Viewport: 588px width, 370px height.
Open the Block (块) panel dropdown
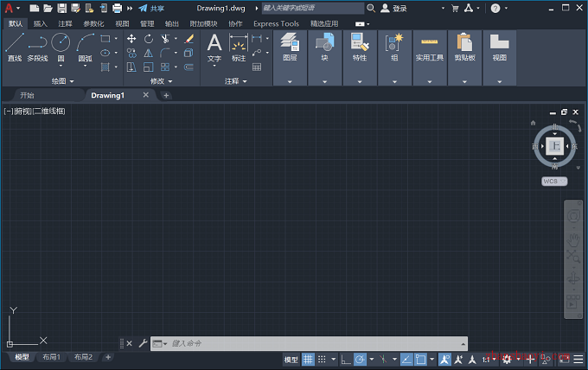click(325, 82)
